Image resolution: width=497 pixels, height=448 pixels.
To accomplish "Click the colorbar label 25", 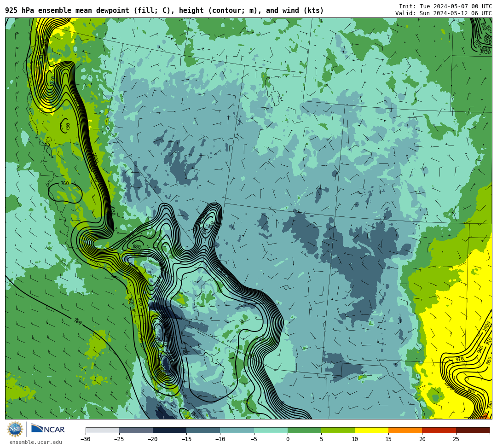I will pos(456,439).
